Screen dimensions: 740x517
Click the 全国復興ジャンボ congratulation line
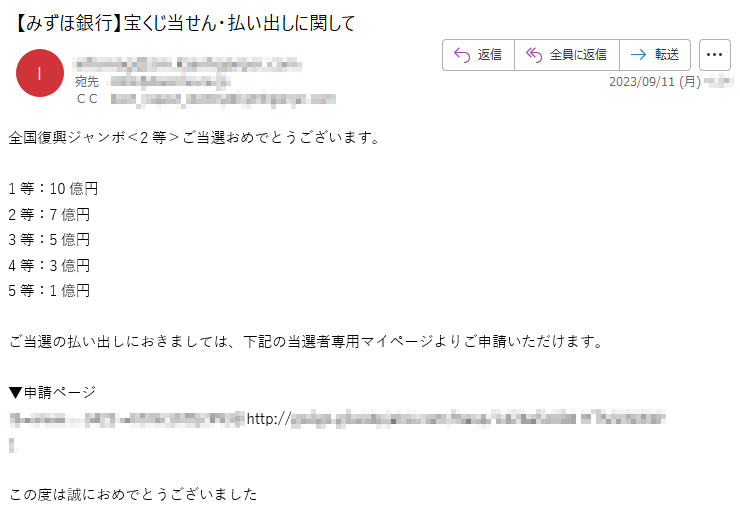(194, 138)
